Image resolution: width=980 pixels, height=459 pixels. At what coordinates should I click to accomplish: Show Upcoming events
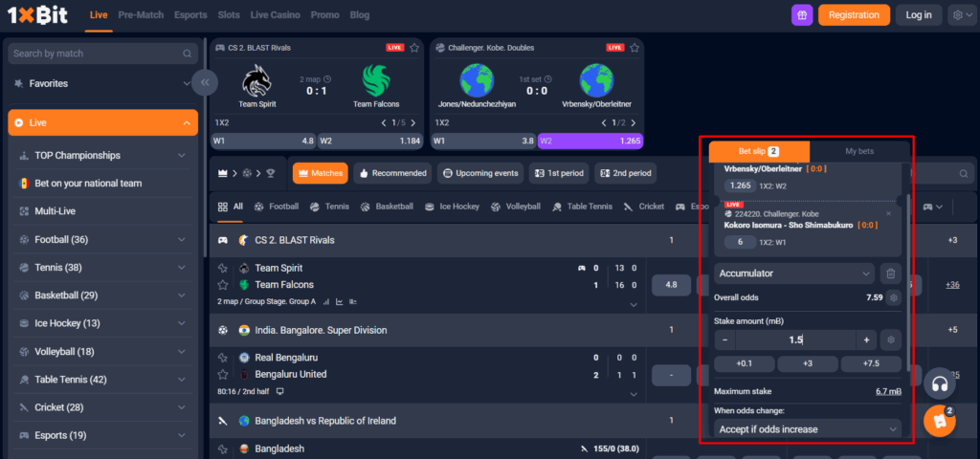click(x=480, y=173)
